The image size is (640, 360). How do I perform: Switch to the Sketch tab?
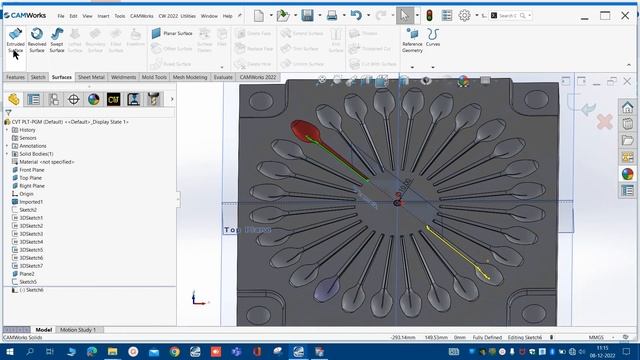click(38, 77)
